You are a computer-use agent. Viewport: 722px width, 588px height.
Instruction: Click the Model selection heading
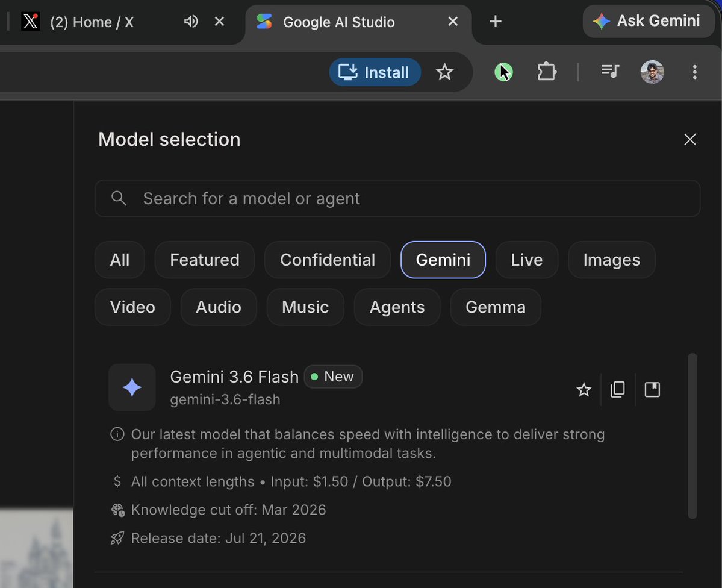(x=169, y=139)
